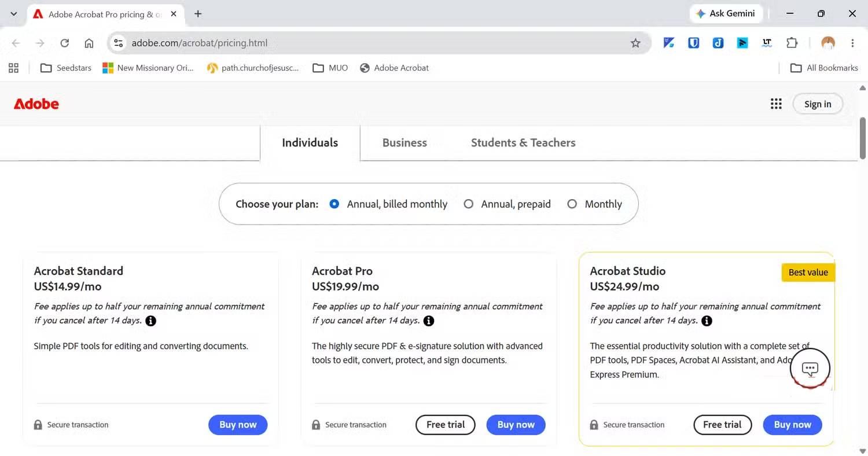Click the US$14.99/mo price
868x456 pixels.
[68, 286]
